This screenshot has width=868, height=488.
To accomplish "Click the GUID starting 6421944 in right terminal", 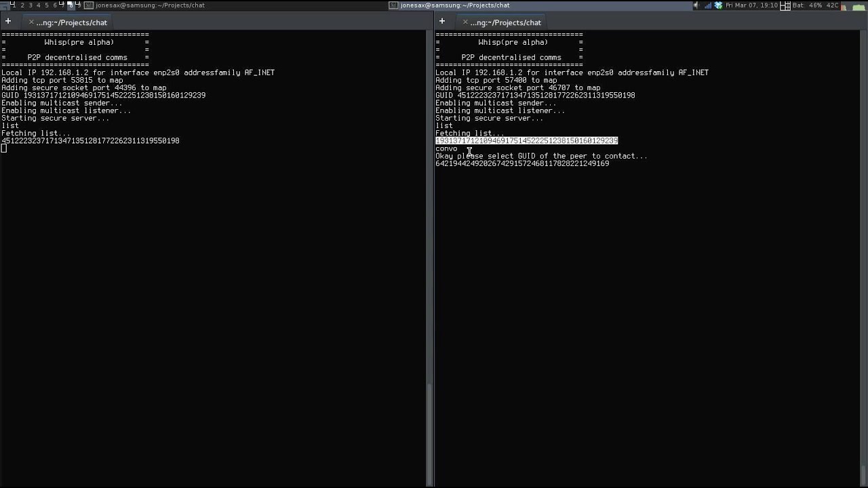I will coord(522,163).
